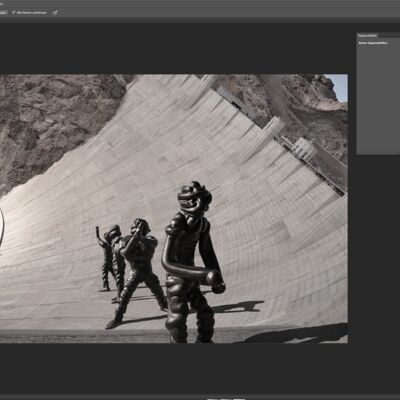Click the pressure pen icon in options bar
This screenshot has height=400, width=400.
[55, 13]
